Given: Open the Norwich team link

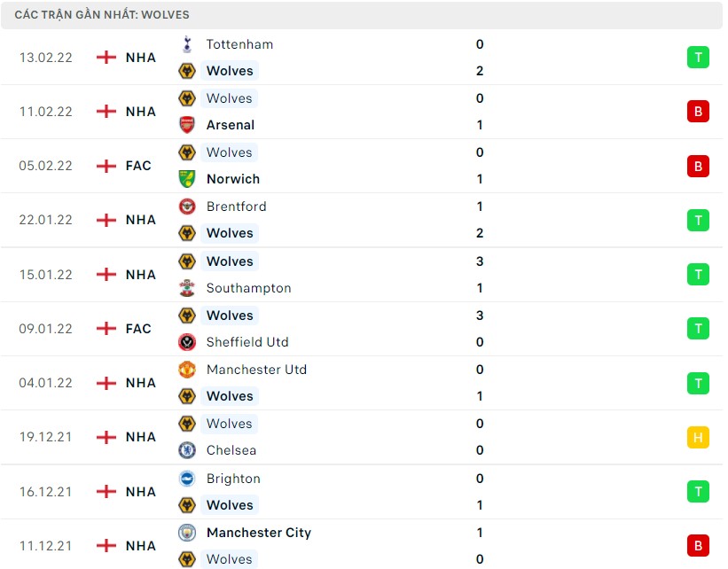Looking at the screenshot, I should (232, 179).
